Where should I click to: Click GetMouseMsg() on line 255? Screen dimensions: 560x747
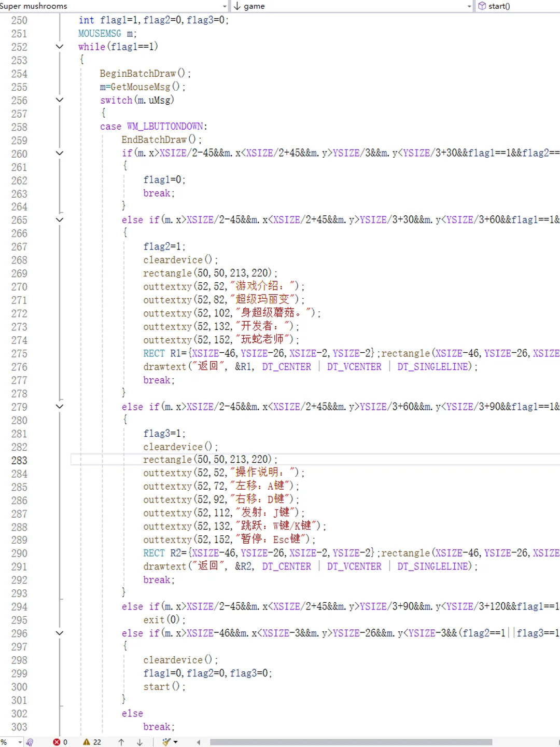(x=148, y=87)
